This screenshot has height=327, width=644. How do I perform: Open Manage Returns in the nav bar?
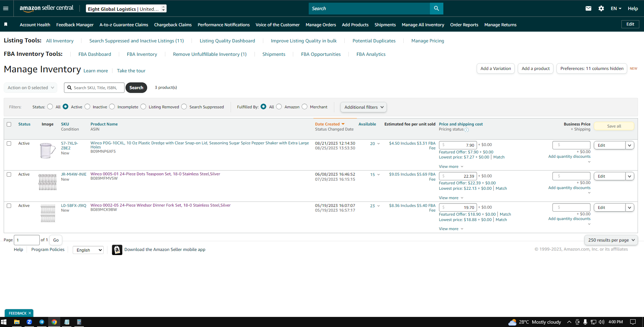click(x=500, y=25)
